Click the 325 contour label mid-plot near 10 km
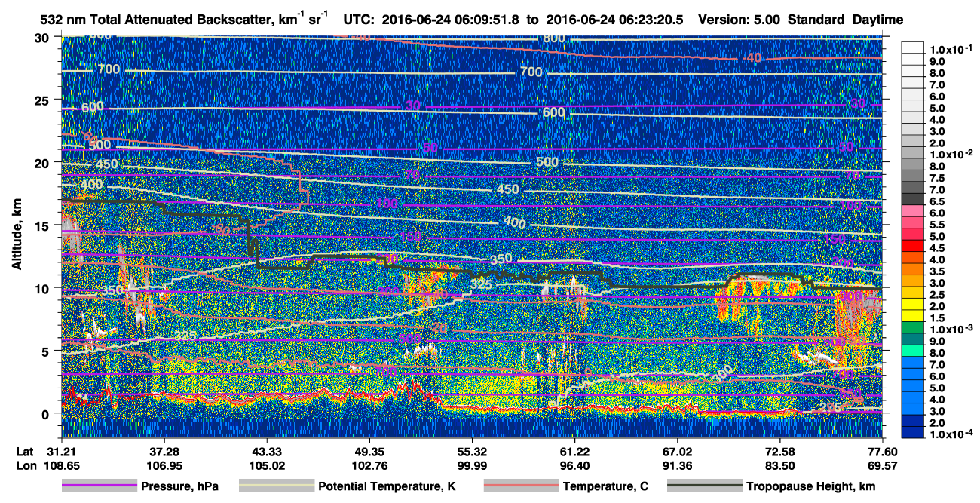This screenshot has width=980, height=503. point(480,284)
